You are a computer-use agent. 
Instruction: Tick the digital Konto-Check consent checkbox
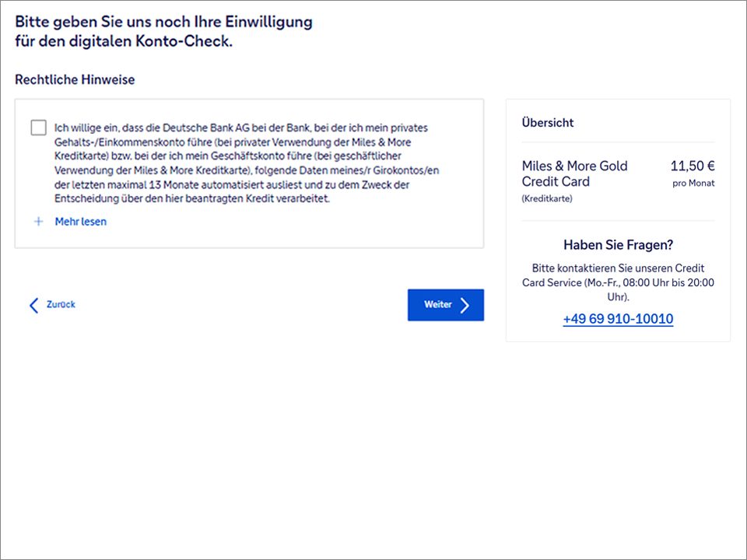pyautogui.click(x=39, y=128)
